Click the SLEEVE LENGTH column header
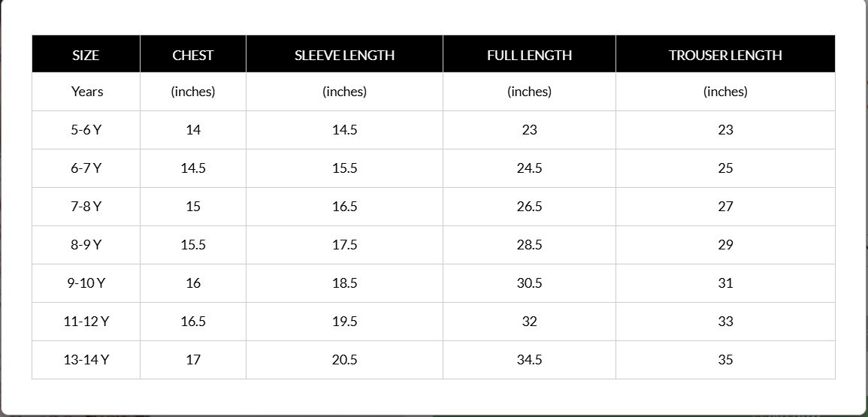 [x=344, y=54]
